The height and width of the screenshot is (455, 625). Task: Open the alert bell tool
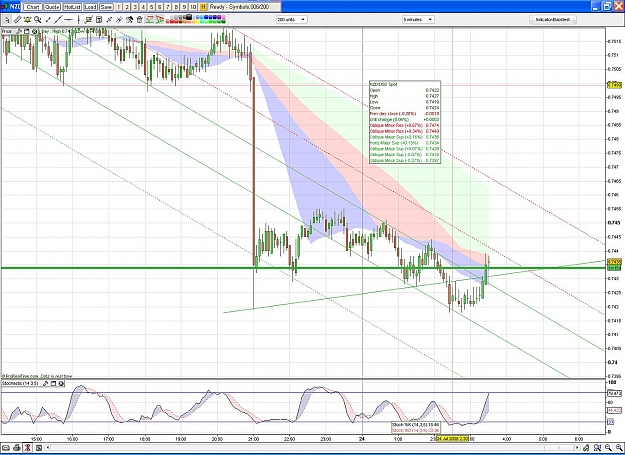pos(28,19)
